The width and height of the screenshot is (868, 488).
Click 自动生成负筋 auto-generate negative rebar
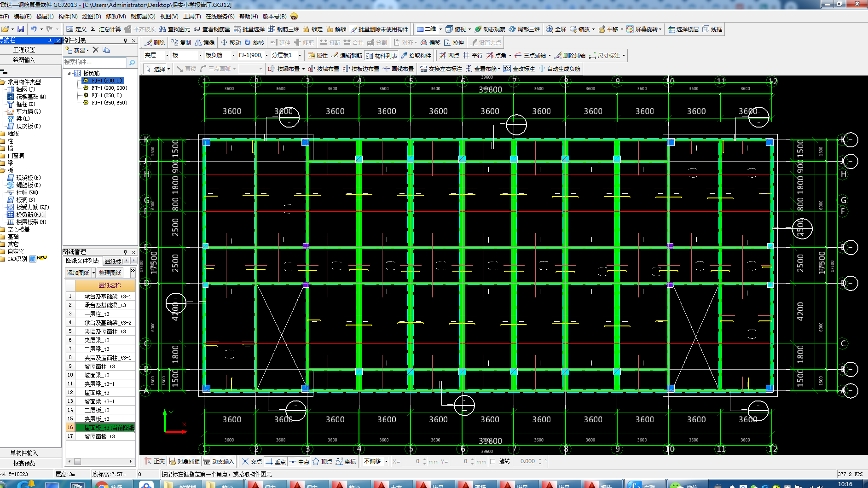click(x=559, y=69)
